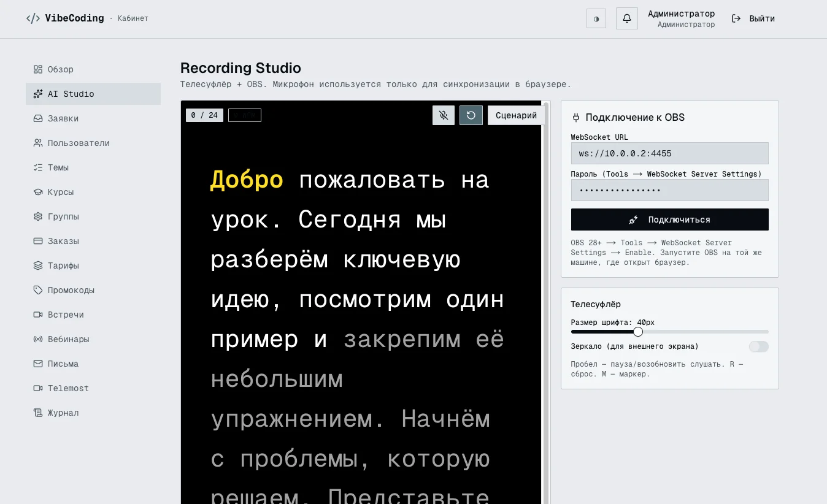Viewport: 827px width, 504px height.
Task: Click the Встречи video camera icon
Action: point(38,315)
